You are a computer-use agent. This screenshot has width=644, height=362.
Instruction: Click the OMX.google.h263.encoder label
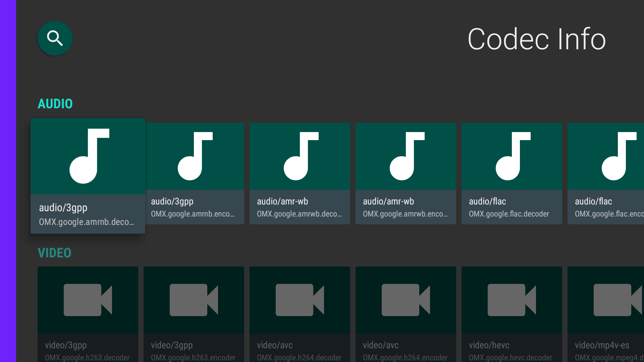point(193,357)
